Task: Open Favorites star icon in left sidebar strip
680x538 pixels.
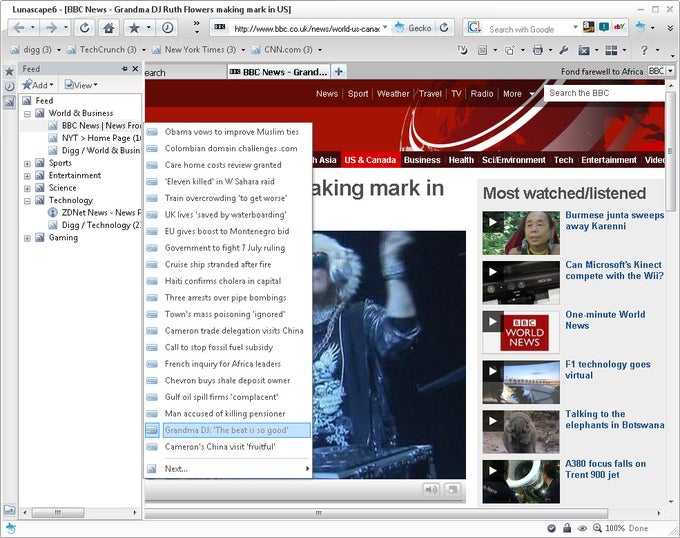Action: pyautogui.click(x=9, y=71)
